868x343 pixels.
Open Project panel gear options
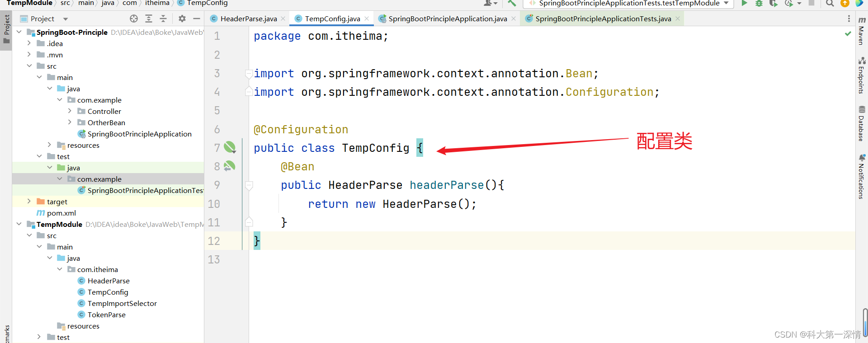182,19
